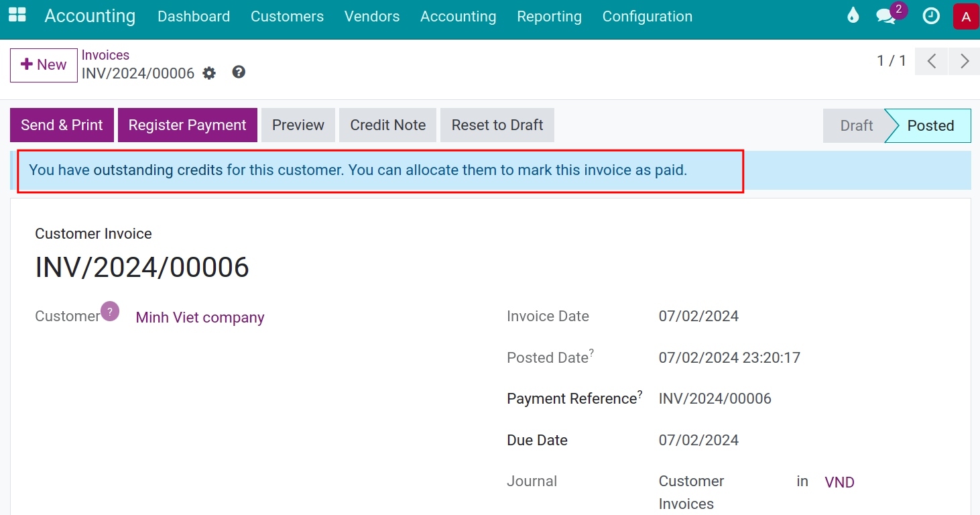Open invoice Preview
The height and width of the screenshot is (515, 980).
298,125
